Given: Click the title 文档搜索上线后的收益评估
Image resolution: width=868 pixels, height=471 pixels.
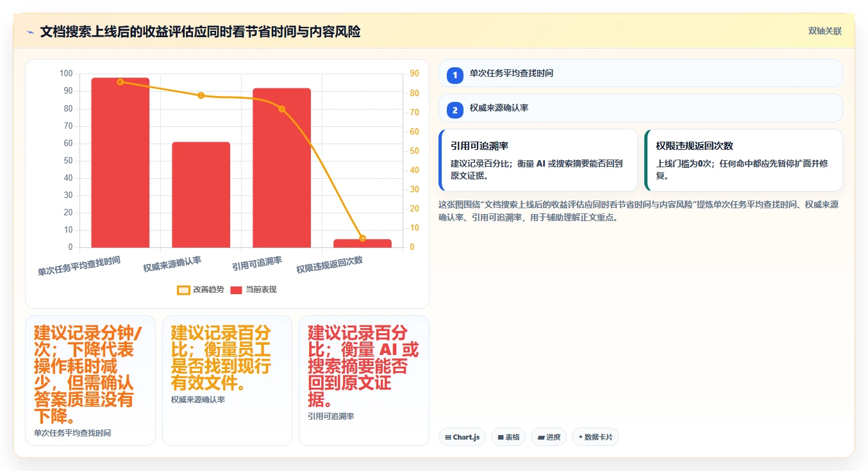Looking at the screenshot, I should pyautogui.click(x=200, y=31).
